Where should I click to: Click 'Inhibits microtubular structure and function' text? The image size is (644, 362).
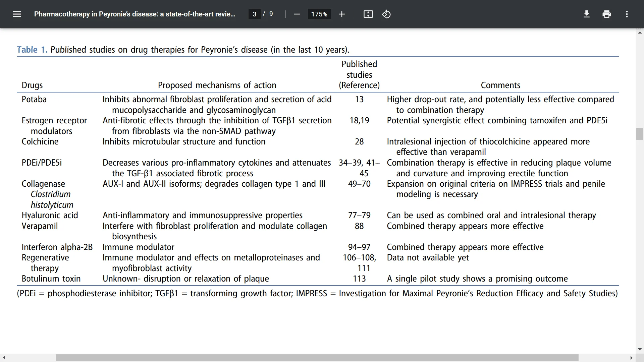click(184, 141)
